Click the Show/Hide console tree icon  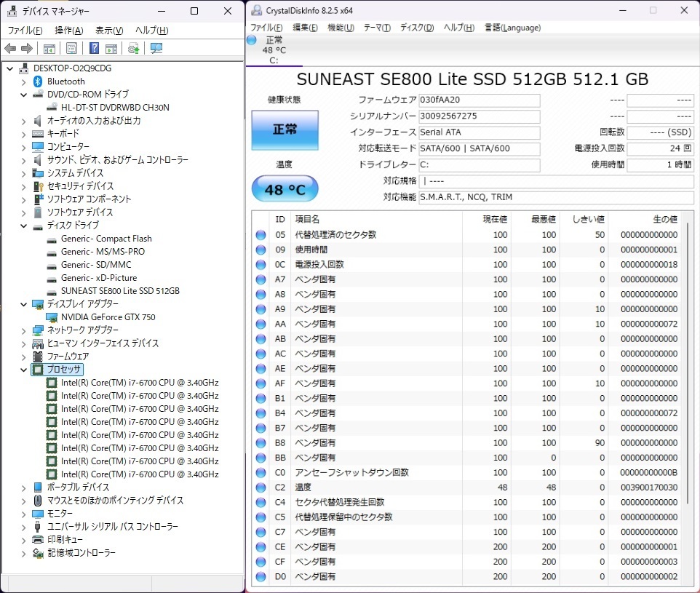tap(49, 48)
